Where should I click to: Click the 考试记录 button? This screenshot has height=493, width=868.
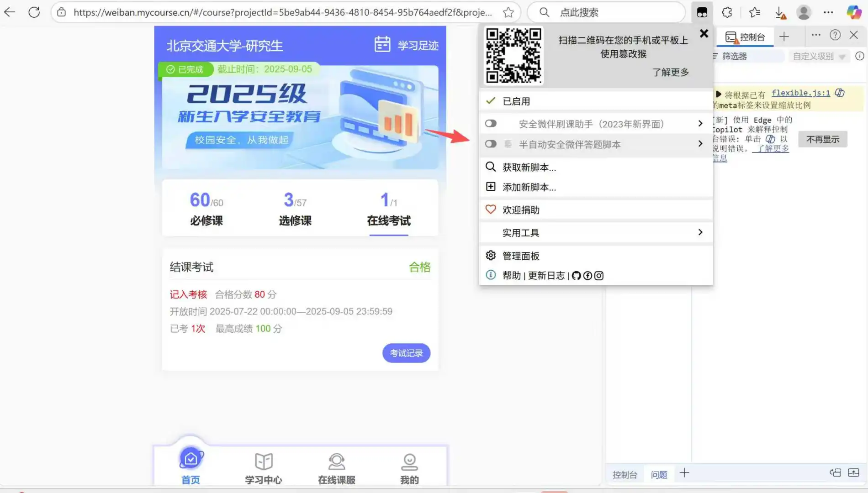(x=406, y=353)
